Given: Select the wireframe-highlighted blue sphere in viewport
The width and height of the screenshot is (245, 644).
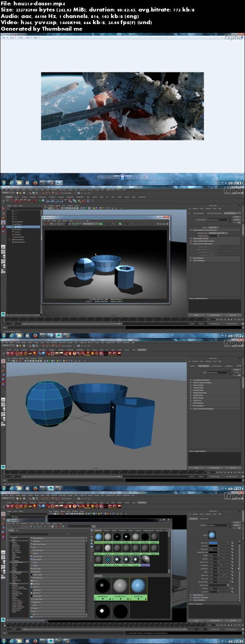Looking at the screenshot, I should (49, 404).
